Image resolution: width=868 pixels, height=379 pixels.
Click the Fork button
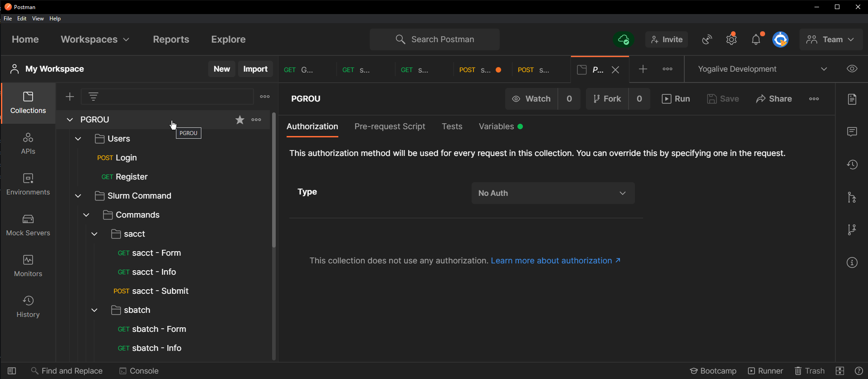point(607,99)
